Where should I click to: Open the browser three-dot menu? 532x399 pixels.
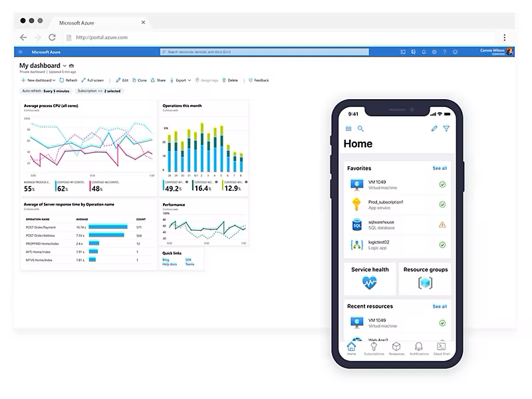click(504, 37)
